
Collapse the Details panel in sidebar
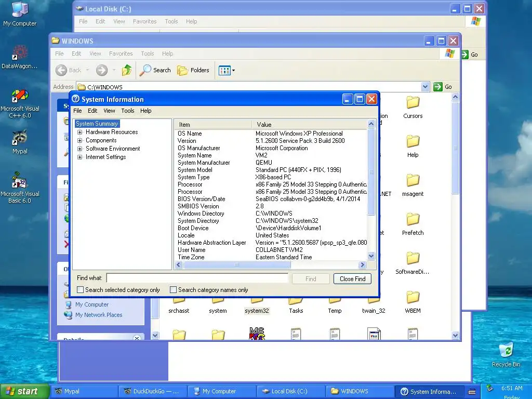pos(137,338)
